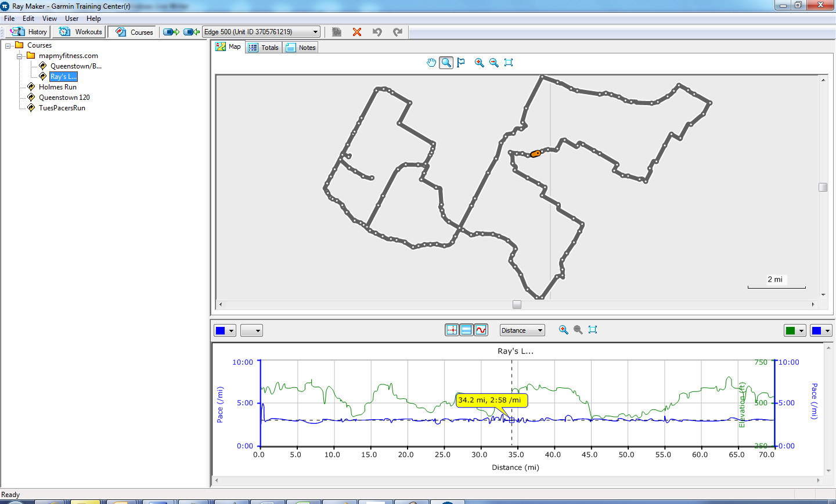This screenshot has height=504, width=836.
Task: Open the Edge 500 device dropdown
Action: pos(261,32)
